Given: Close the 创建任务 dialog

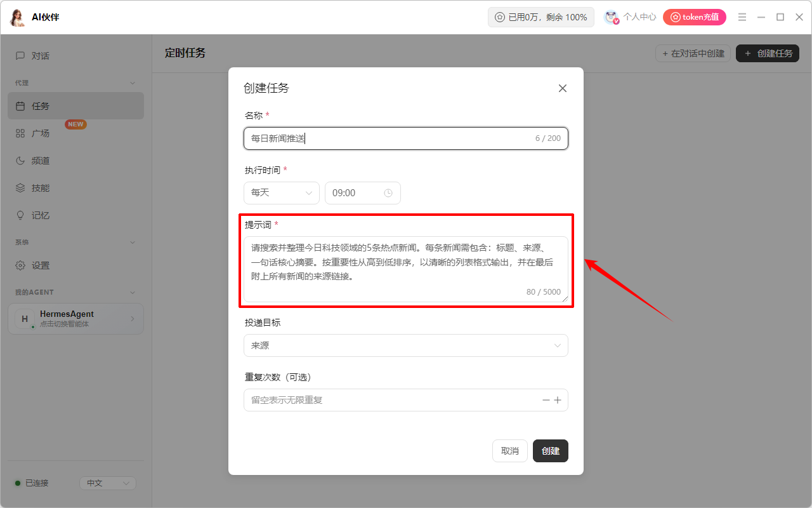Looking at the screenshot, I should [x=562, y=88].
